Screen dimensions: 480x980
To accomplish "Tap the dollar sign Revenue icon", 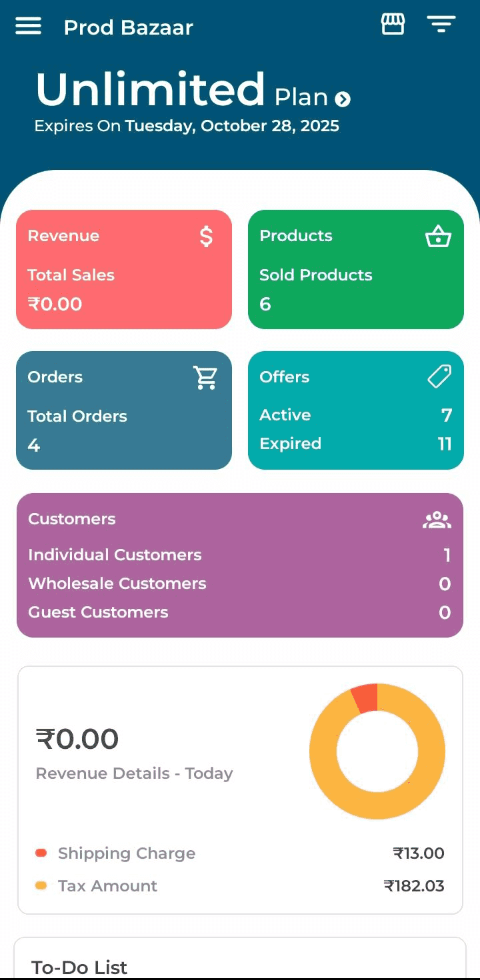I will (x=207, y=237).
